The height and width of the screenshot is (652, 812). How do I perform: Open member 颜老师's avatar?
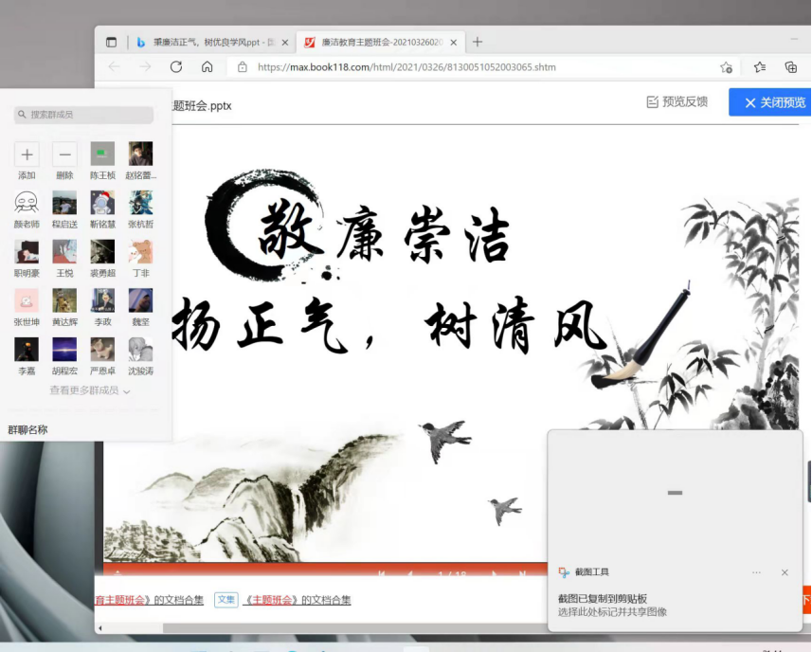(x=27, y=203)
